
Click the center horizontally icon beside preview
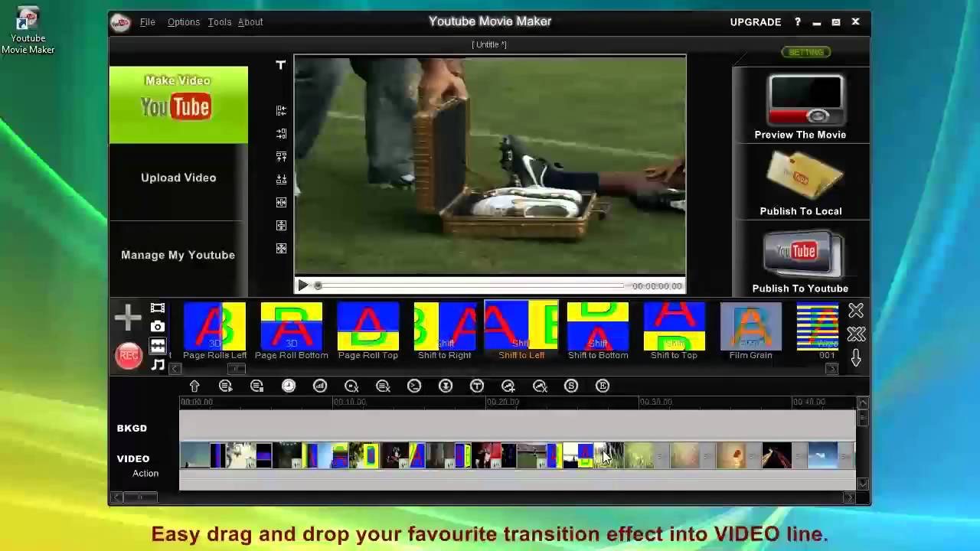tap(281, 202)
